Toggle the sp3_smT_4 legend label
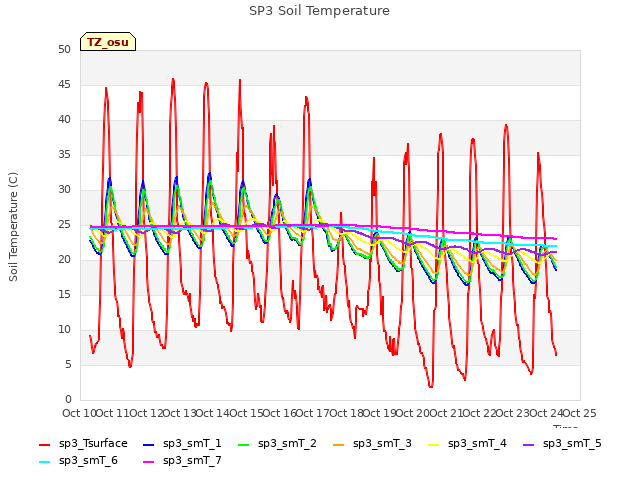This screenshot has width=640, height=480. (x=477, y=444)
